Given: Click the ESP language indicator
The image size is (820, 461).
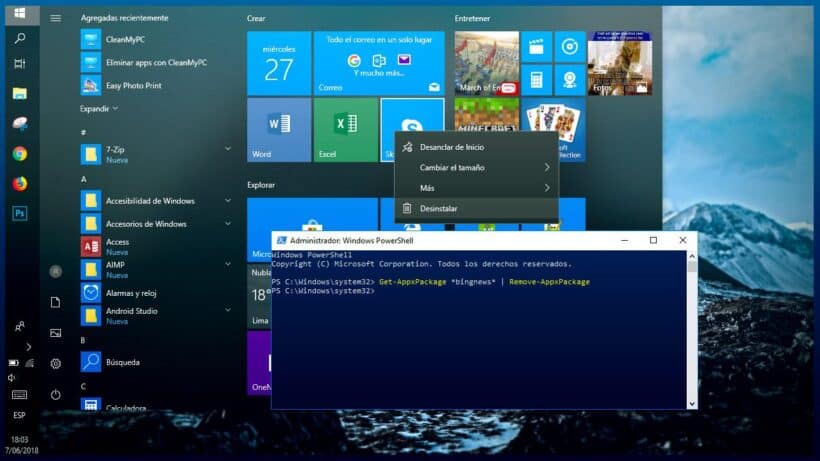Looking at the screenshot, I should point(19,415).
